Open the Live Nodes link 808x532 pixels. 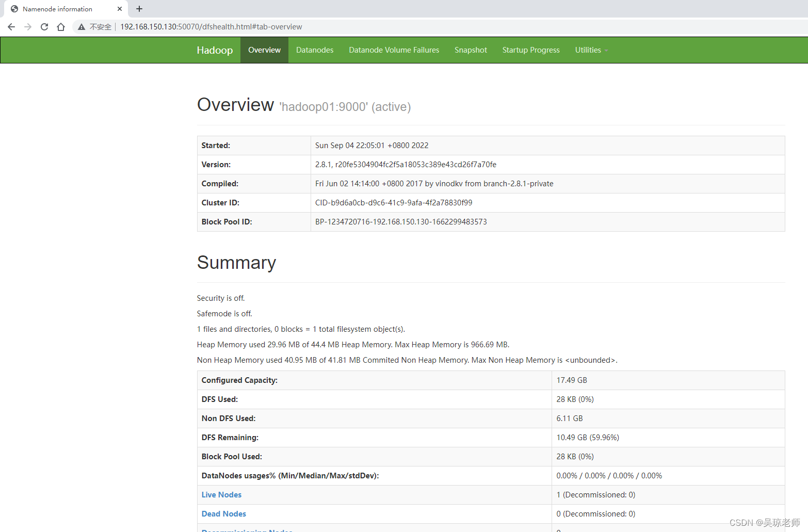point(221,495)
